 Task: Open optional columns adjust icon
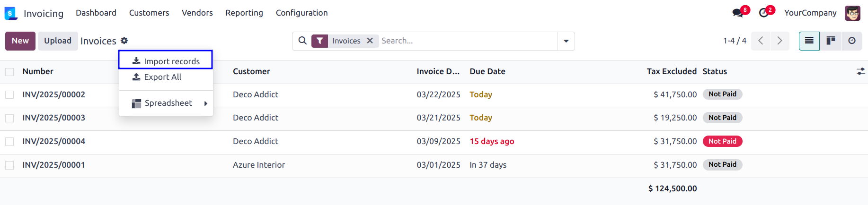pyautogui.click(x=860, y=71)
